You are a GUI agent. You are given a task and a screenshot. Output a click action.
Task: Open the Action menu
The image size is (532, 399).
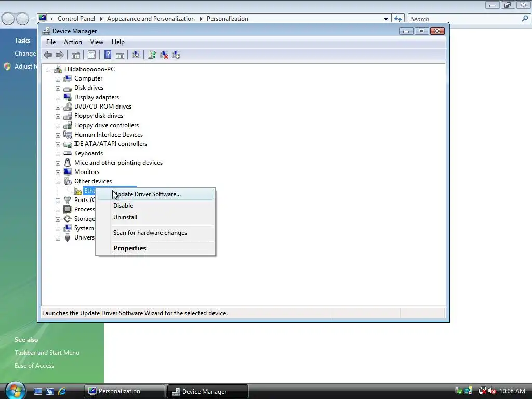coord(73,42)
